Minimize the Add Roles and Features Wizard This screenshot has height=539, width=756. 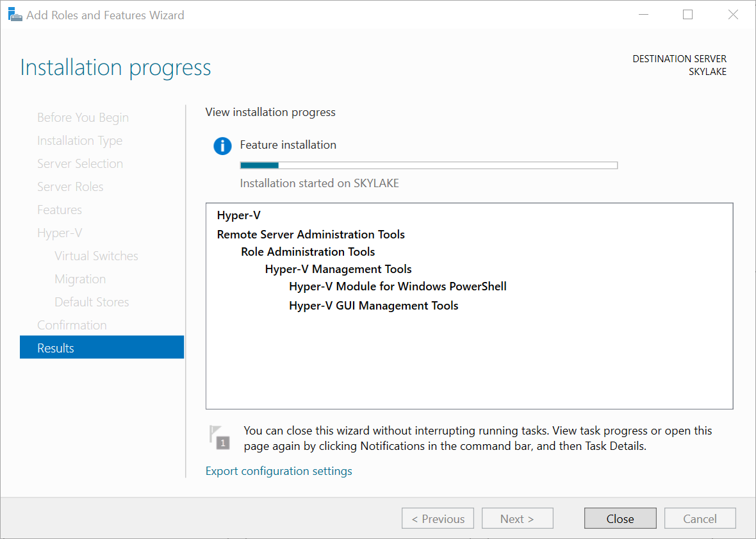[643, 15]
